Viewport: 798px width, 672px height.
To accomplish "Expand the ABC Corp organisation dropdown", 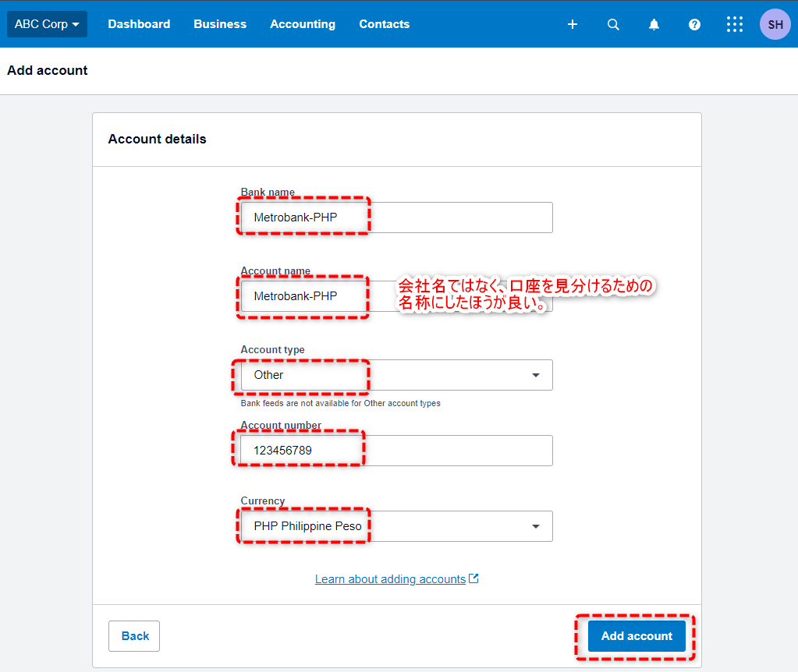I will click(47, 24).
